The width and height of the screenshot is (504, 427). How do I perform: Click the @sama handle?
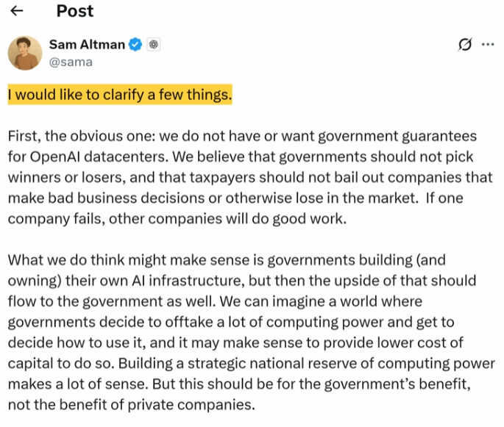point(71,62)
